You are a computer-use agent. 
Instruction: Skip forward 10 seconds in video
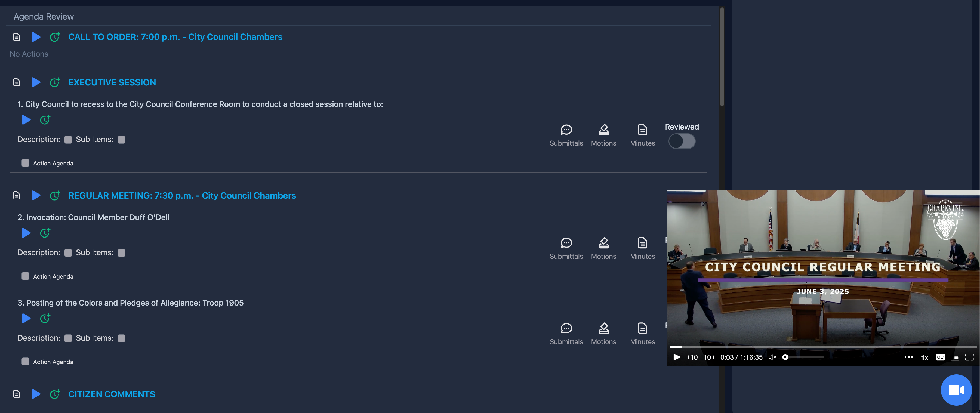[x=708, y=357]
